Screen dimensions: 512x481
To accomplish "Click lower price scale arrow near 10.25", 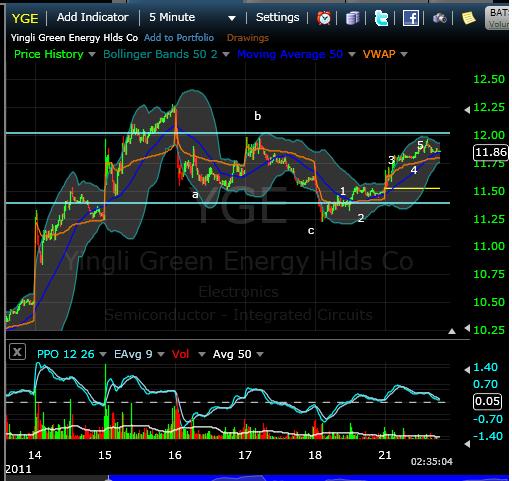I will (x=467, y=328).
